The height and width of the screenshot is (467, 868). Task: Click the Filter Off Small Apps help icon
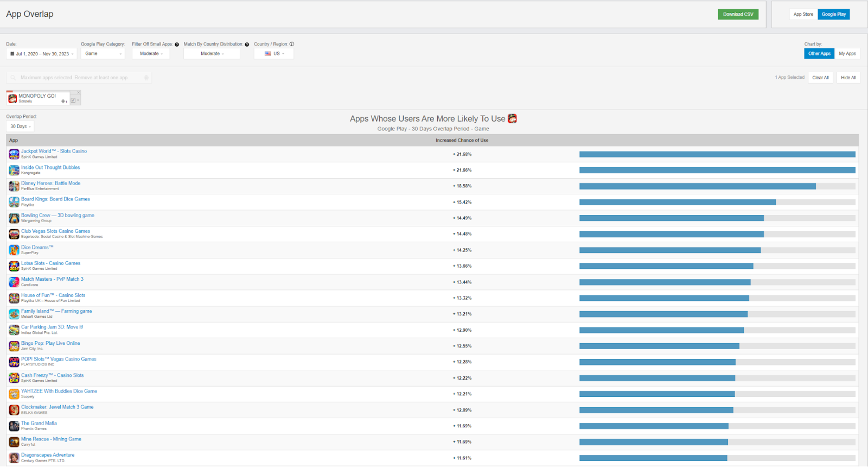point(177,45)
